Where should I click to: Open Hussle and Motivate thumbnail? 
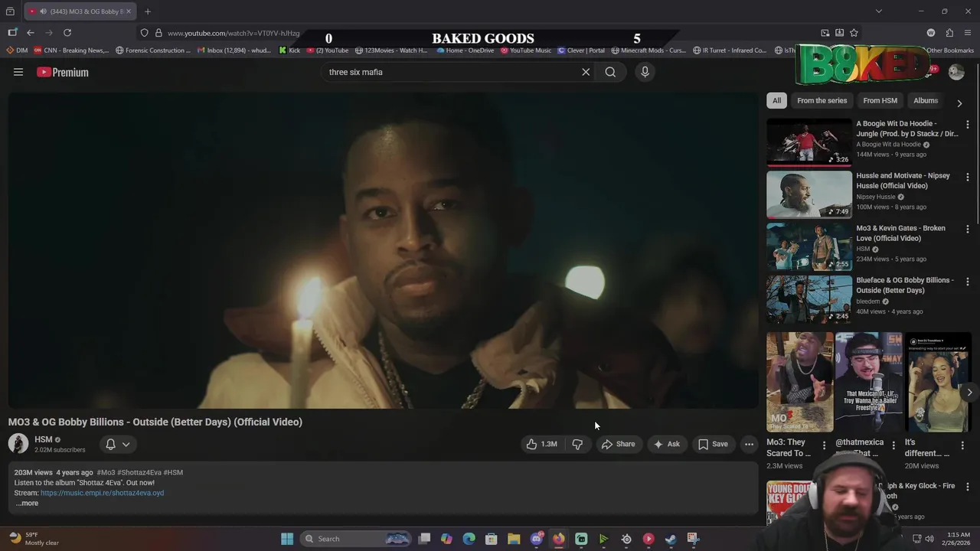[x=809, y=194]
